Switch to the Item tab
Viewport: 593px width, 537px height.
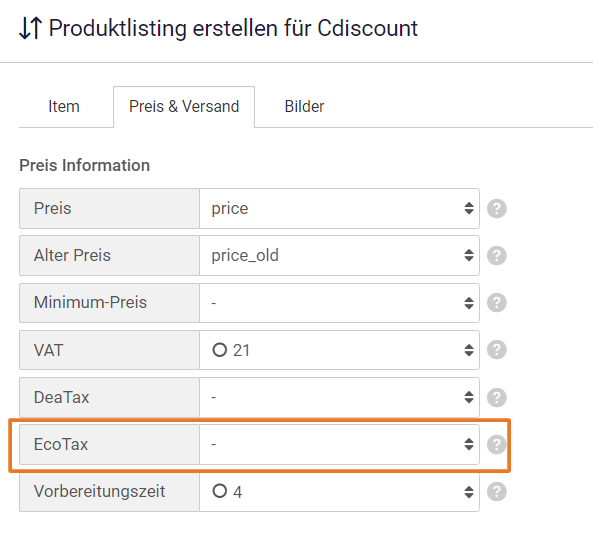[64, 107]
